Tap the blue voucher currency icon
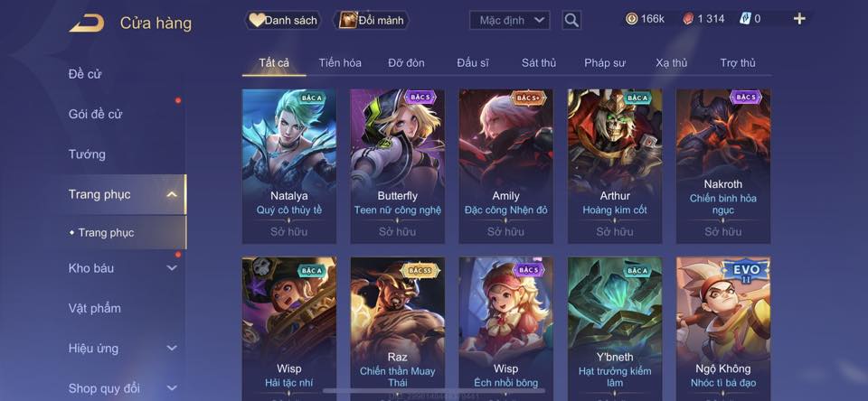Screen dimensions: 868x401 click(x=745, y=19)
